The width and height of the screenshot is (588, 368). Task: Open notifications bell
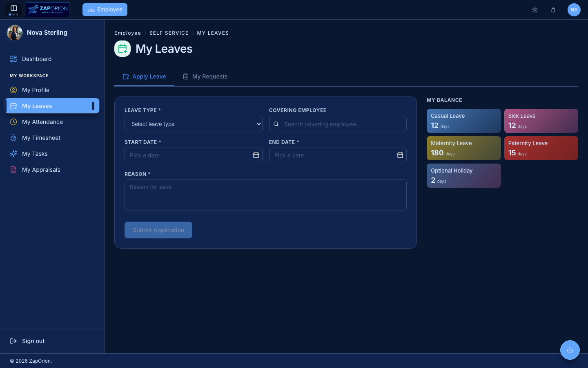click(x=553, y=10)
